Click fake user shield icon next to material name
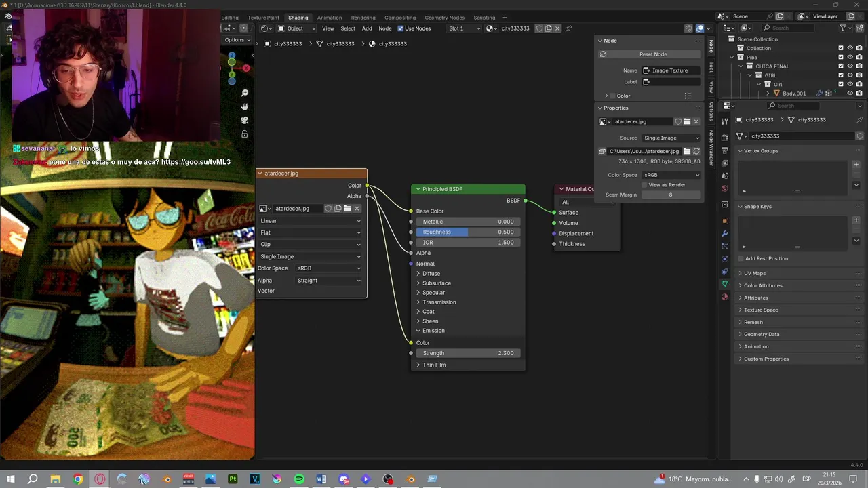 point(539,28)
